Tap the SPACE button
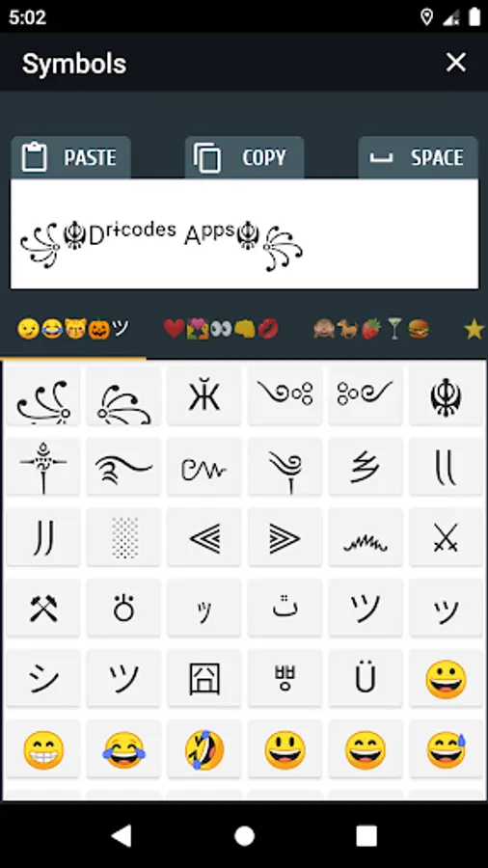488x868 pixels. click(x=419, y=157)
